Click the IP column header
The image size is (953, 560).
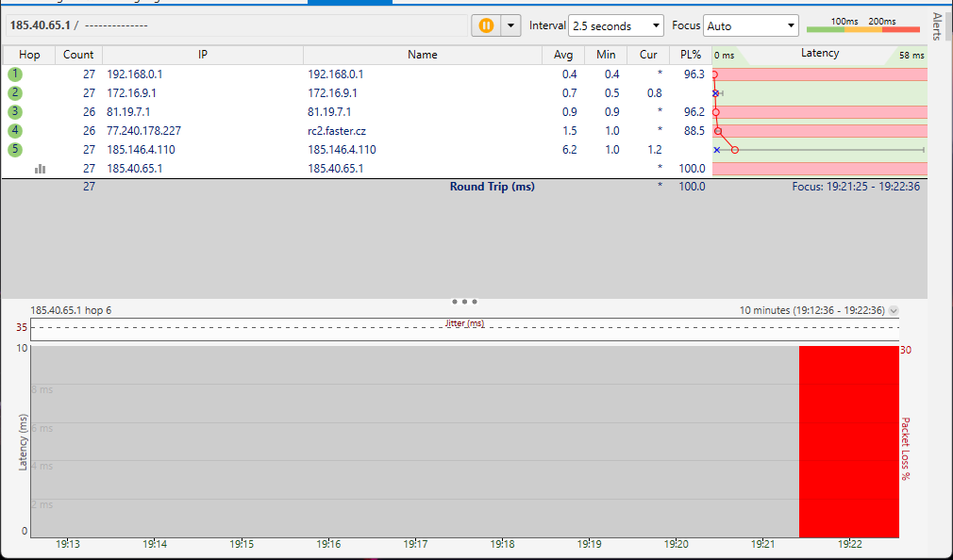point(202,55)
